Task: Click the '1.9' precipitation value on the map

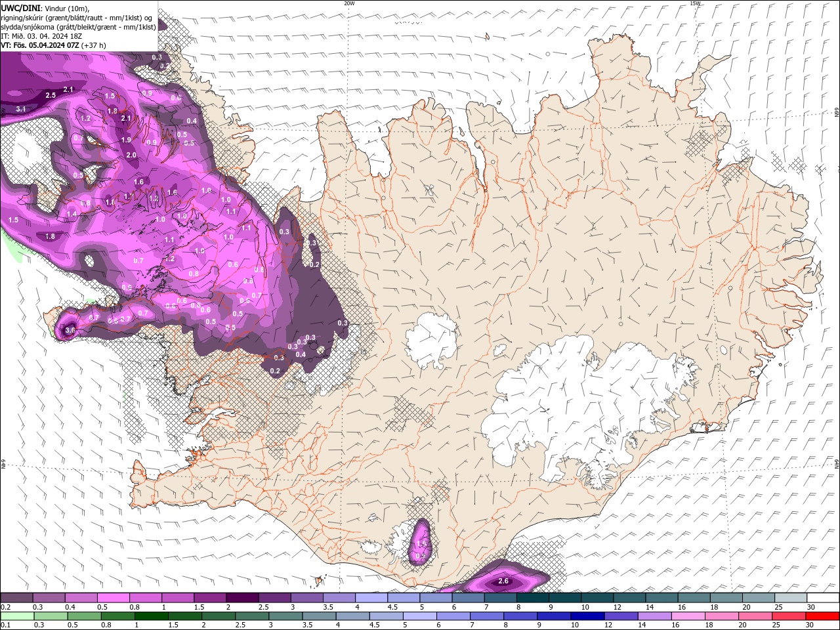Action: click(126, 140)
